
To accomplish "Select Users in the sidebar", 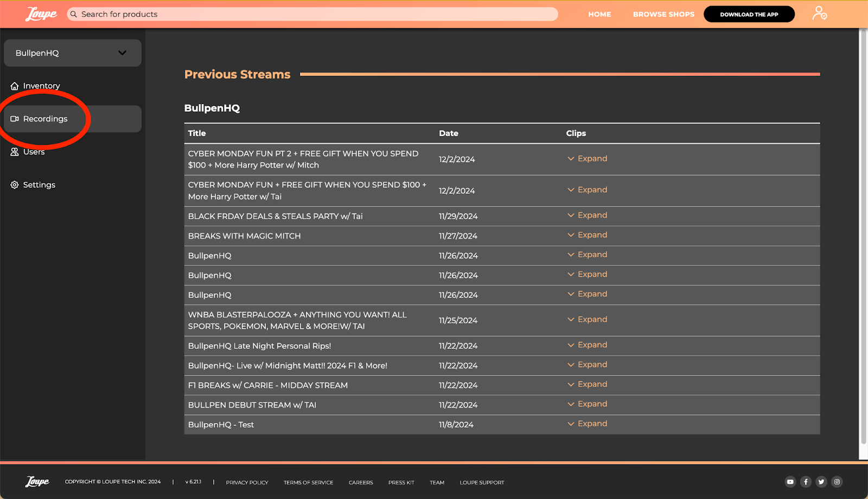I will (x=34, y=152).
